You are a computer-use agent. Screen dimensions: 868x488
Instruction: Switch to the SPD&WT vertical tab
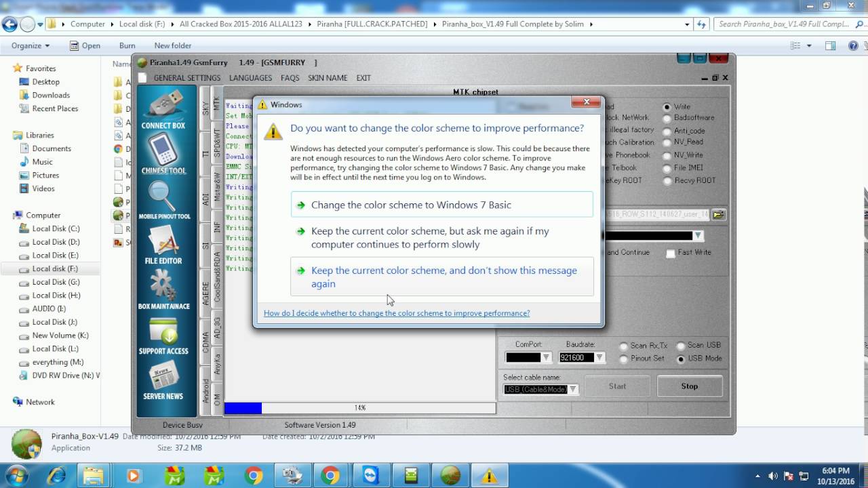pyautogui.click(x=217, y=143)
